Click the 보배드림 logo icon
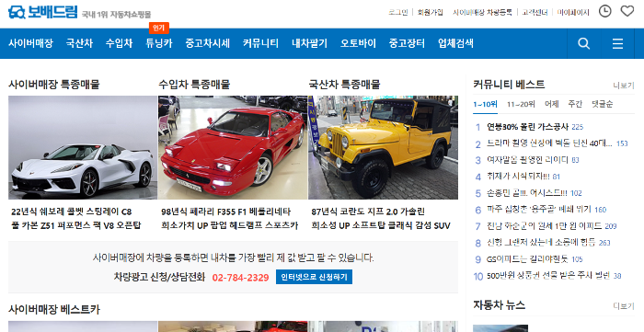This screenshot has height=332, width=644. [x=17, y=12]
